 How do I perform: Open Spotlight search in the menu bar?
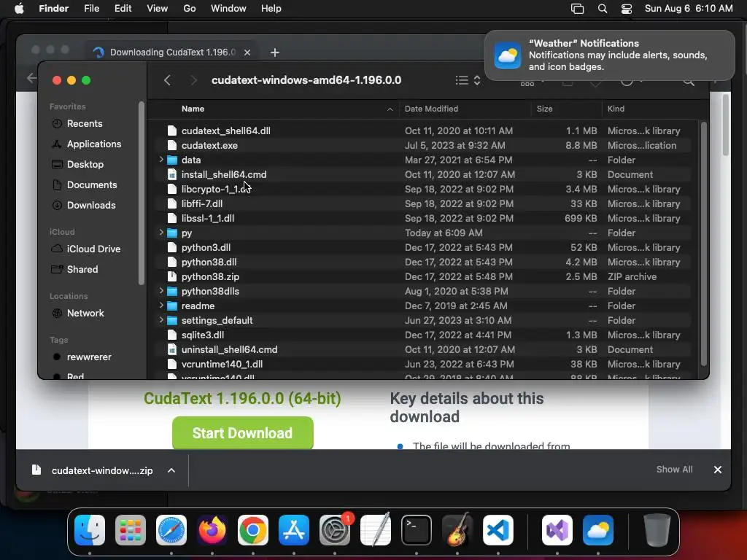coord(602,9)
